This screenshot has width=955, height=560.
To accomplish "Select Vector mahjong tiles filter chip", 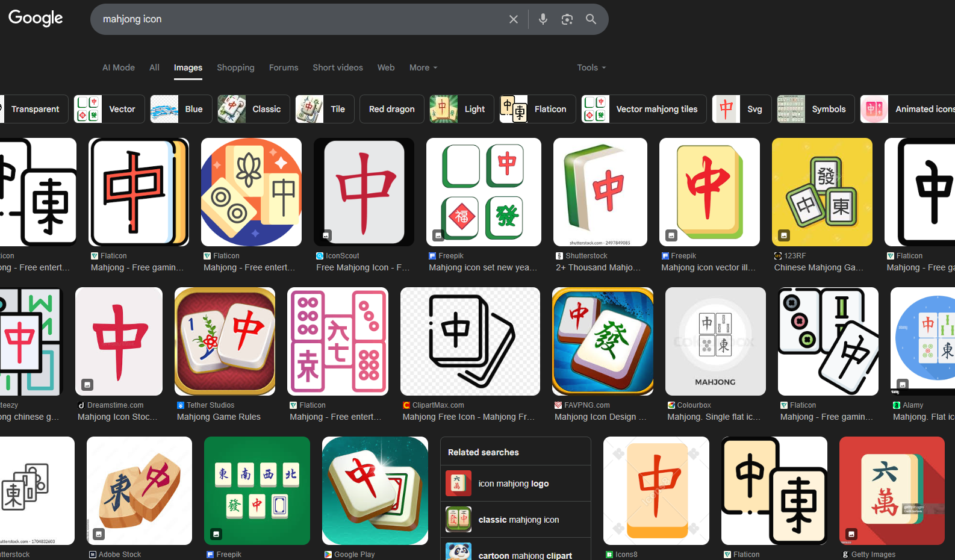I will (644, 109).
